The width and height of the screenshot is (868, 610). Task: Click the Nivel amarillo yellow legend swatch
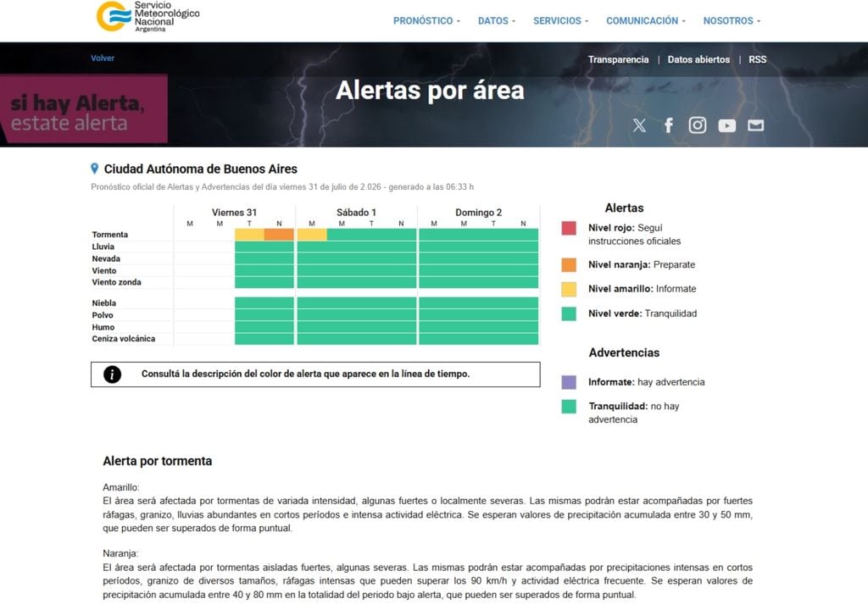[569, 289]
